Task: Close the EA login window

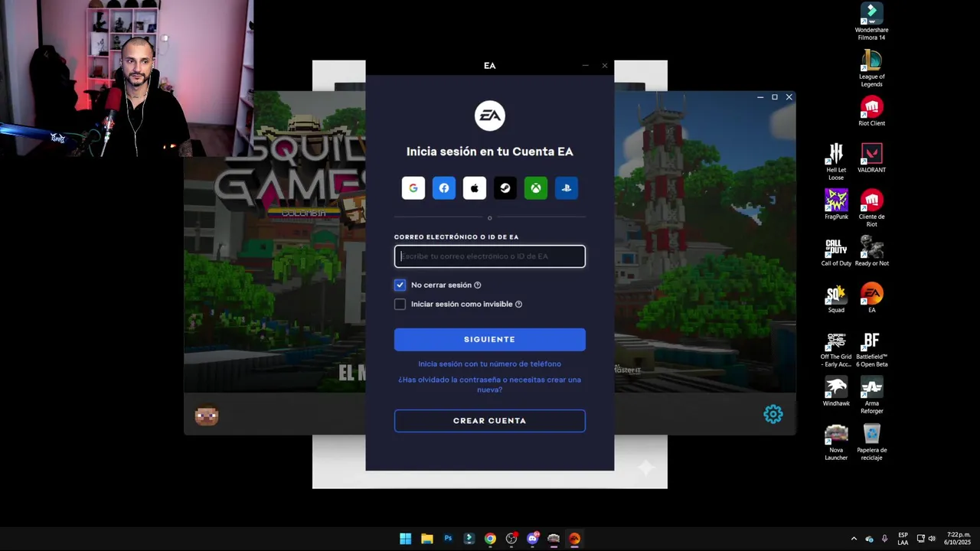Action: coord(605,66)
